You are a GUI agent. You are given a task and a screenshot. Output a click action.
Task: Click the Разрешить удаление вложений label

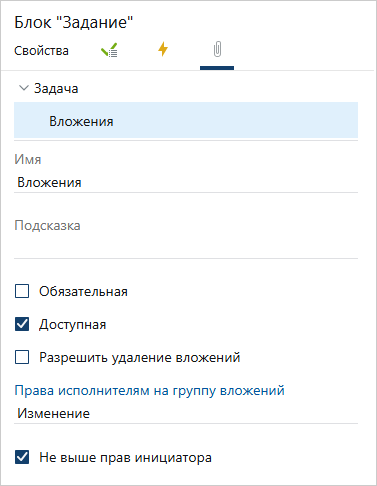point(140,358)
